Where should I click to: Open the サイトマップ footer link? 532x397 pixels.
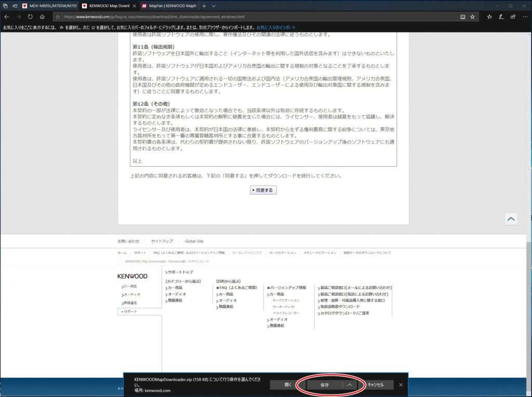tap(162, 241)
